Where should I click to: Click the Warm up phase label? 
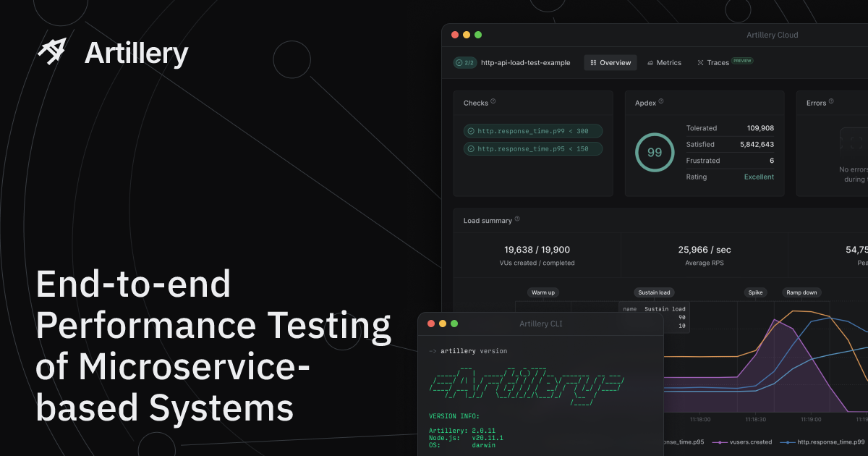(x=542, y=292)
